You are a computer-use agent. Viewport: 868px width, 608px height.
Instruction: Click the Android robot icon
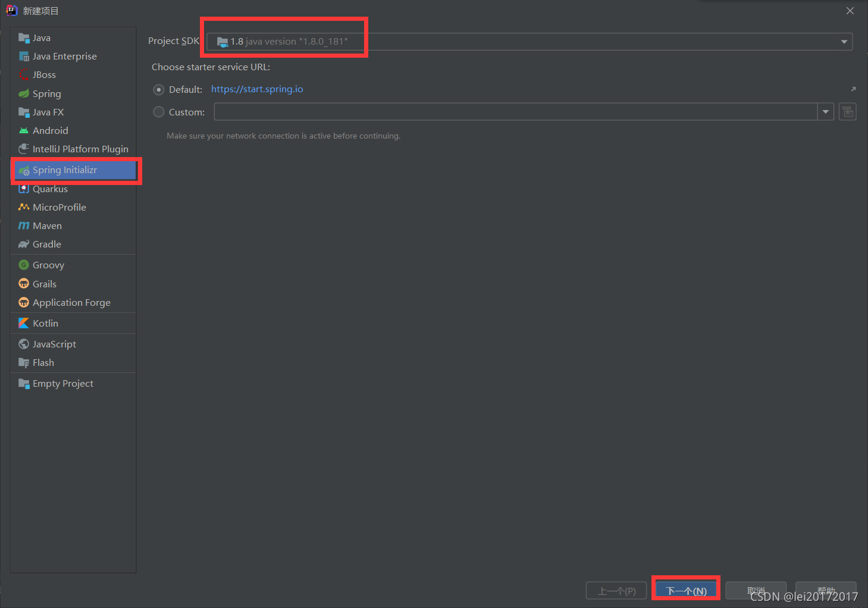point(24,130)
